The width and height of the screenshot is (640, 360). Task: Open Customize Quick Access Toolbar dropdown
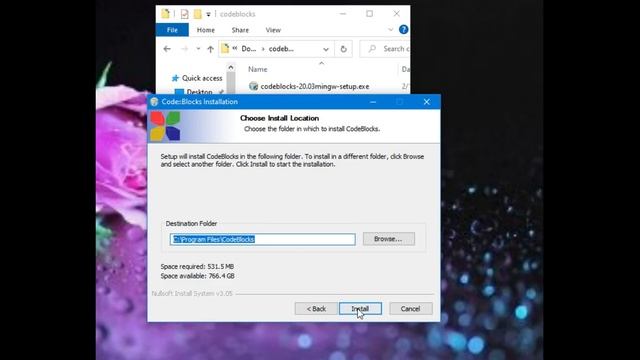coord(209,14)
